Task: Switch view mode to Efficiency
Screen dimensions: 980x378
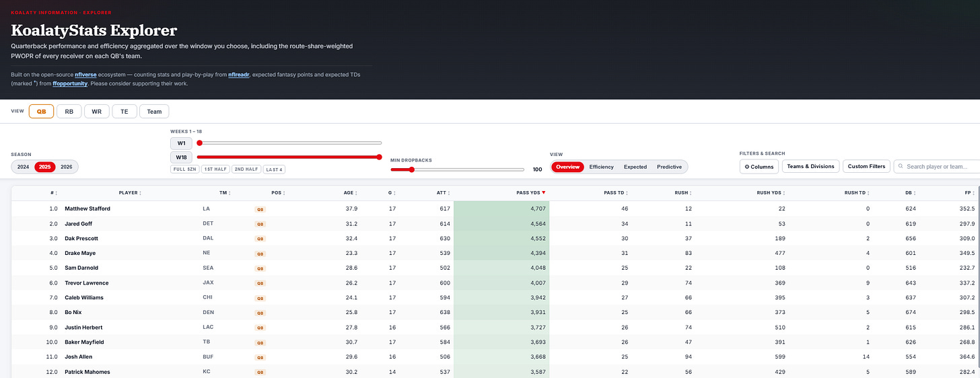Action: [x=601, y=167]
